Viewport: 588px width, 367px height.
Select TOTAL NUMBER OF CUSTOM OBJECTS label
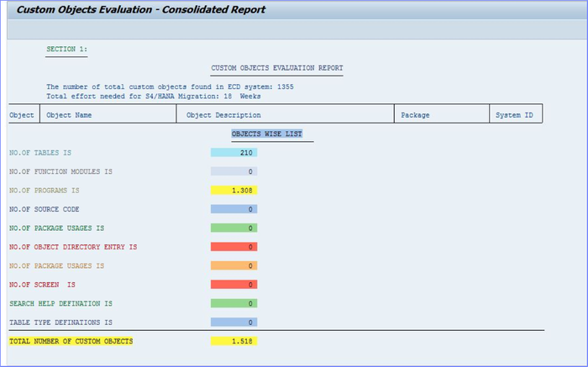point(71,341)
